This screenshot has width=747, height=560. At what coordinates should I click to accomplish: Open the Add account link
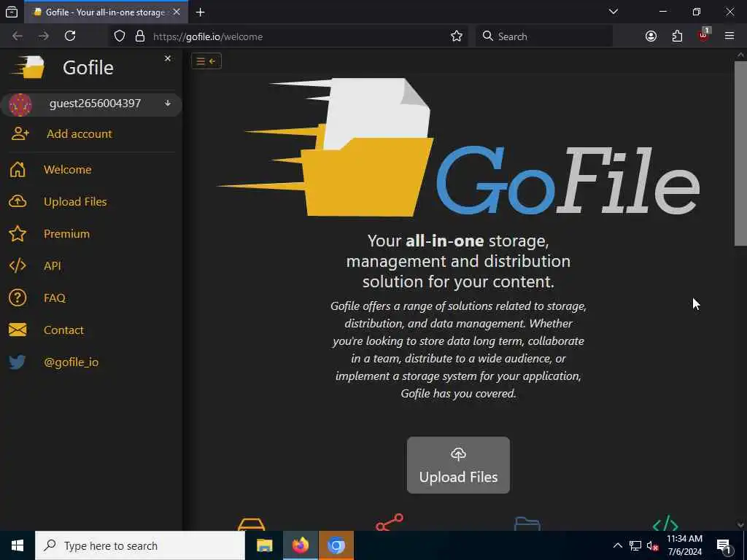79,134
